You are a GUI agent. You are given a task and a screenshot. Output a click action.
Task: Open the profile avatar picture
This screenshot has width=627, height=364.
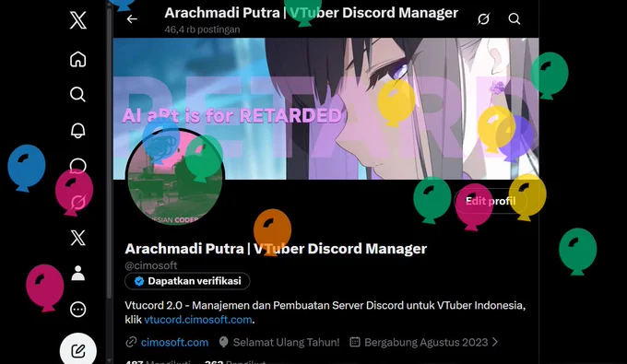(175, 177)
